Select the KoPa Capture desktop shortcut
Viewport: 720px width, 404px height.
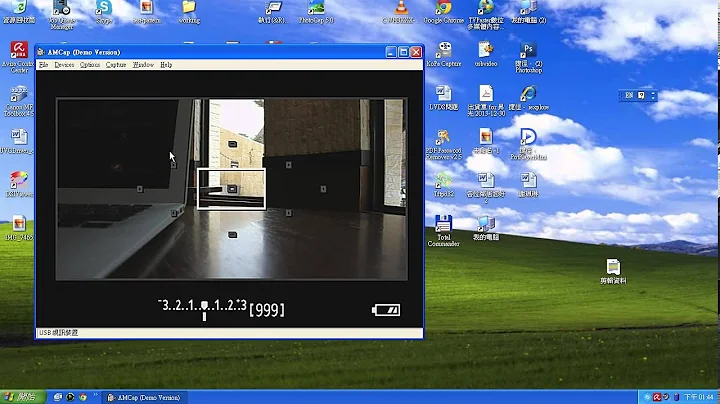[444, 54]
